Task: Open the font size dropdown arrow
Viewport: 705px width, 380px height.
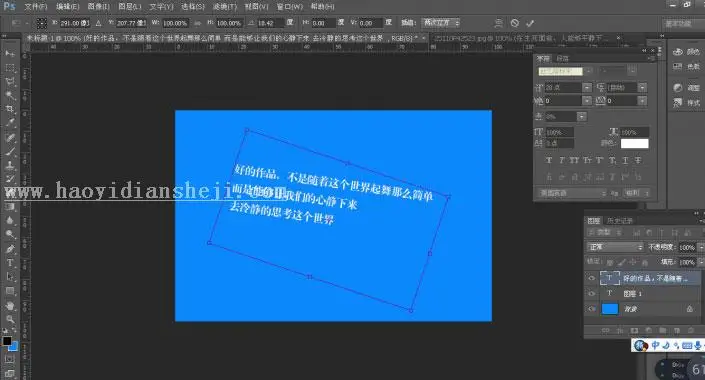Action: (587, 88)
